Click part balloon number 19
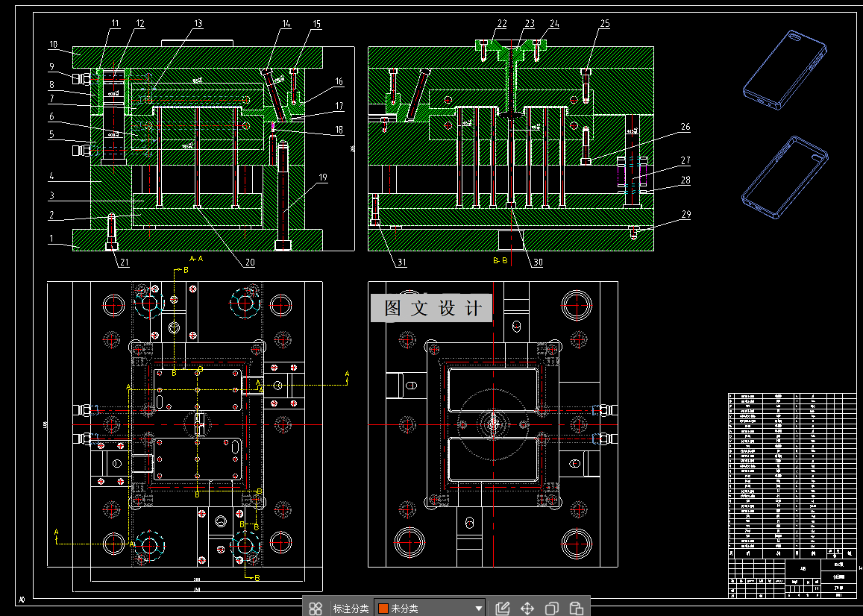 point(323,177)
